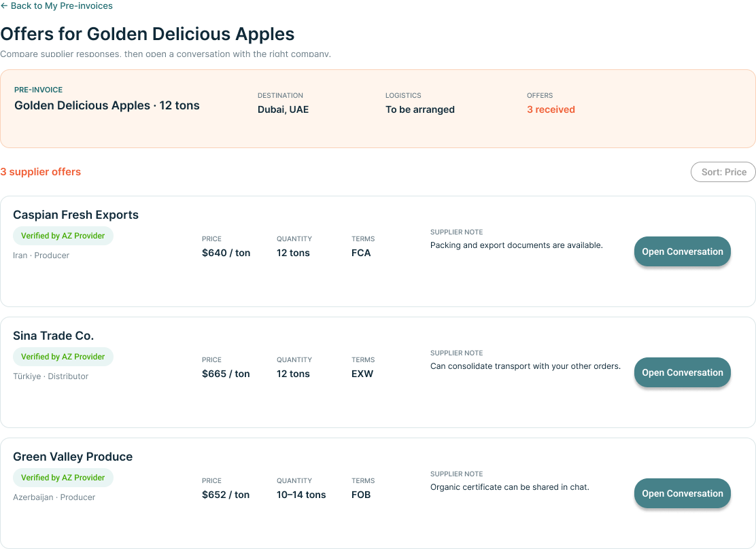Click the $640 / ton price

click(x=226, y=253)
